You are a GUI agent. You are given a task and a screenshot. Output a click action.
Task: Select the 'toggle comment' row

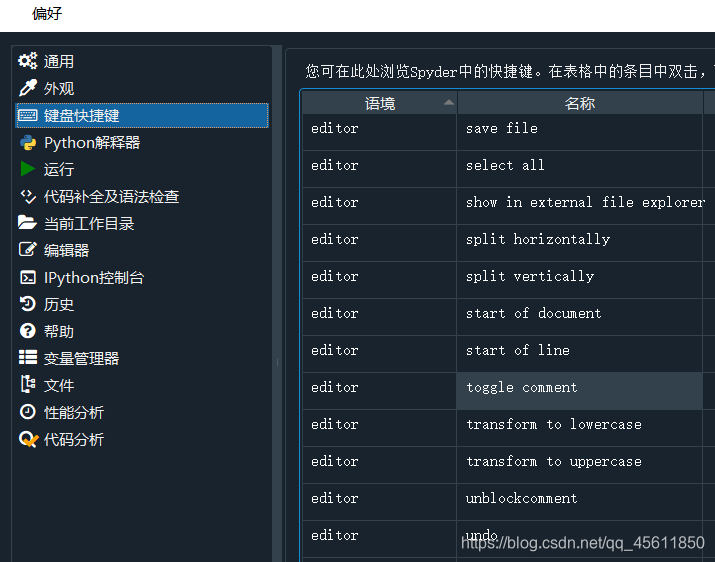pos(508,391)
